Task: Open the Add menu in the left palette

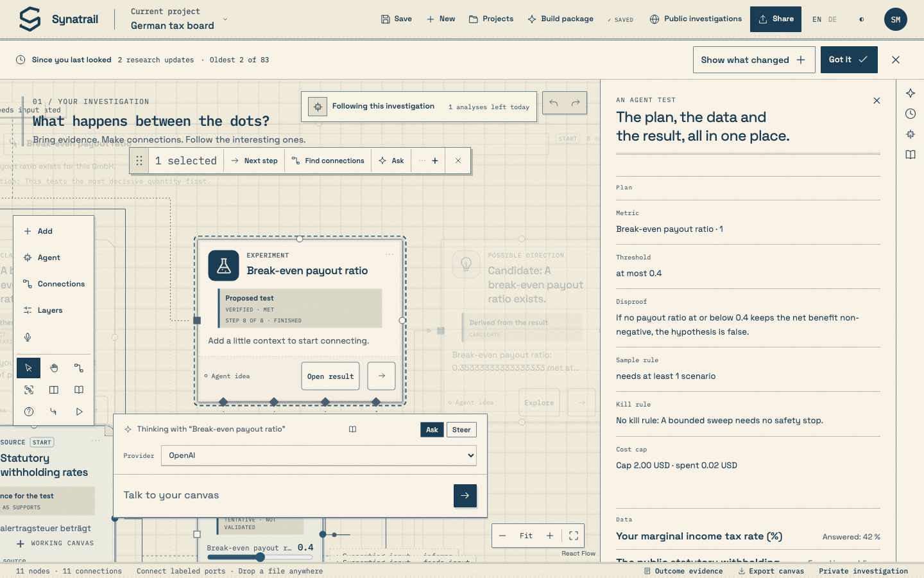Action: tap(54, 231)
